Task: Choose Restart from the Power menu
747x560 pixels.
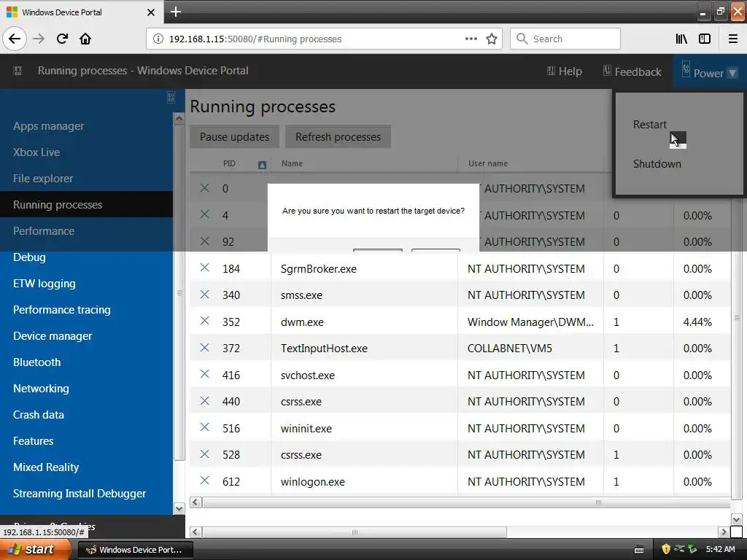Action: click(650, 125)
